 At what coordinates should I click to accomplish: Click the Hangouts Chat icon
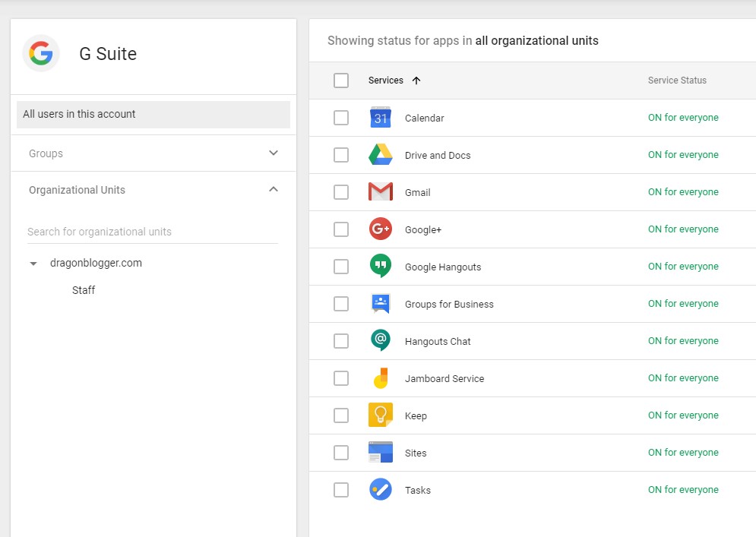pos(381,340)
